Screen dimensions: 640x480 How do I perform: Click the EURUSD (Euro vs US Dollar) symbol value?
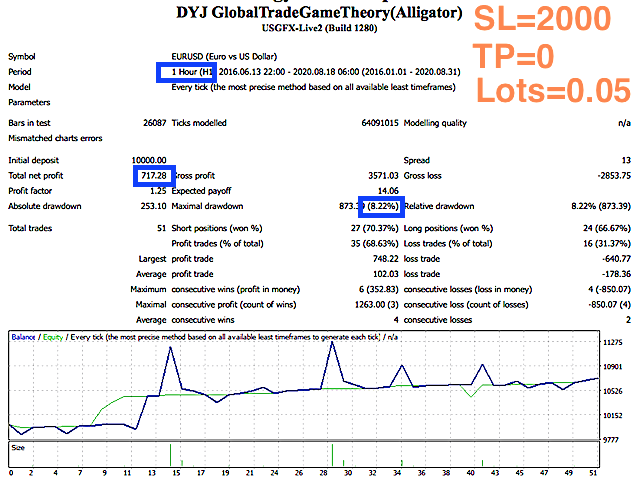(x=224, y=56)
